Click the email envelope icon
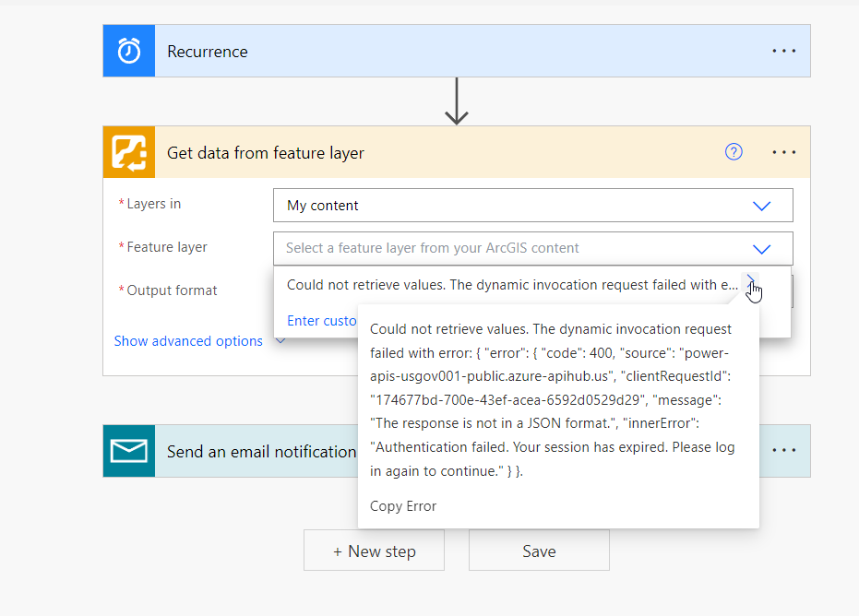Image resolution: width=859 pixels, height=616 pixels. pos(129,451)
